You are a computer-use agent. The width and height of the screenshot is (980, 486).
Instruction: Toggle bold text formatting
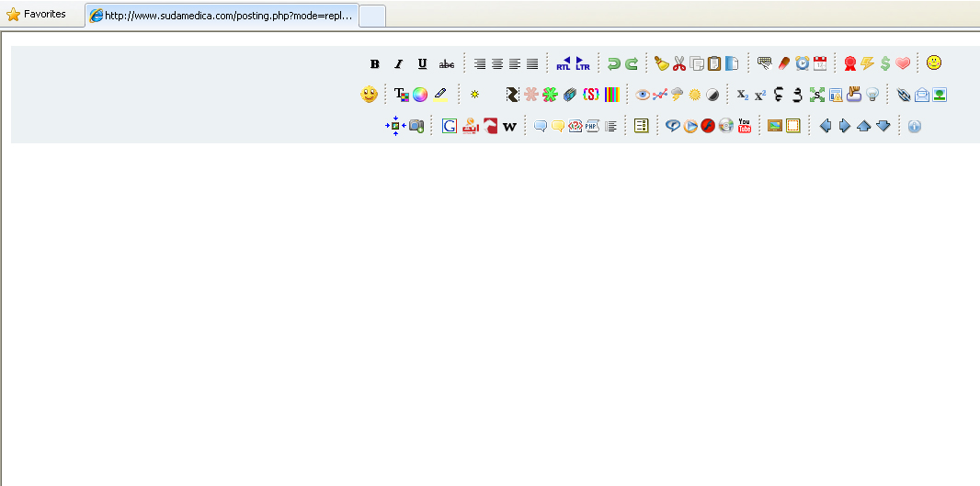click(375, 64)
